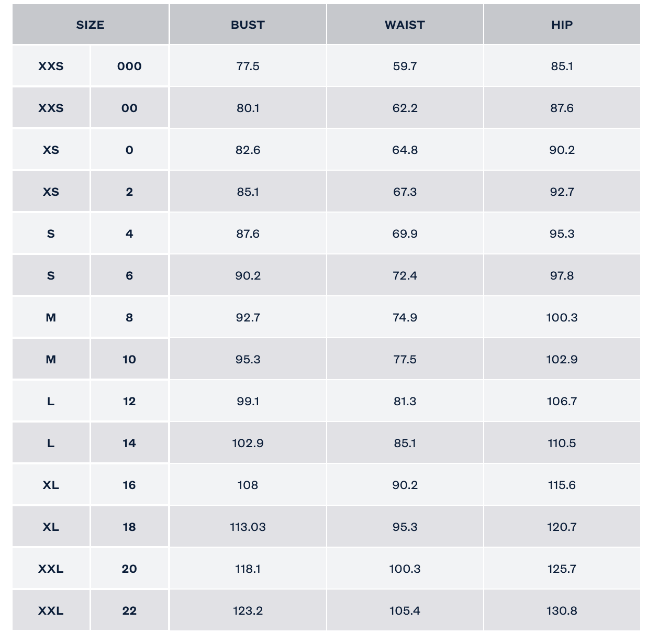Image resolution: width=647 pixels, height=644 pixels.
Task: Select waist value 59.7 in size 000 row
Action: click(x=405, y=66)
